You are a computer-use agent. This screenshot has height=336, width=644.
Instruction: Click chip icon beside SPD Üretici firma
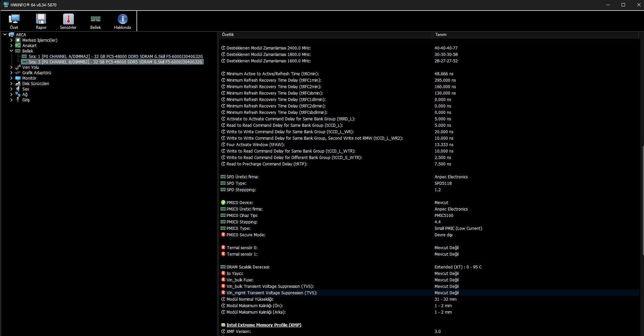pos(223,177)
